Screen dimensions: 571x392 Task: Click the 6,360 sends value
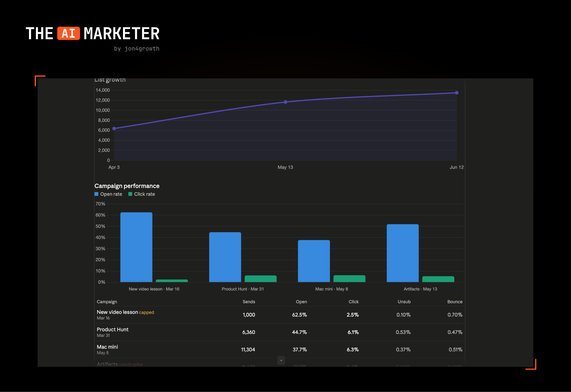(x=249, y=332)
